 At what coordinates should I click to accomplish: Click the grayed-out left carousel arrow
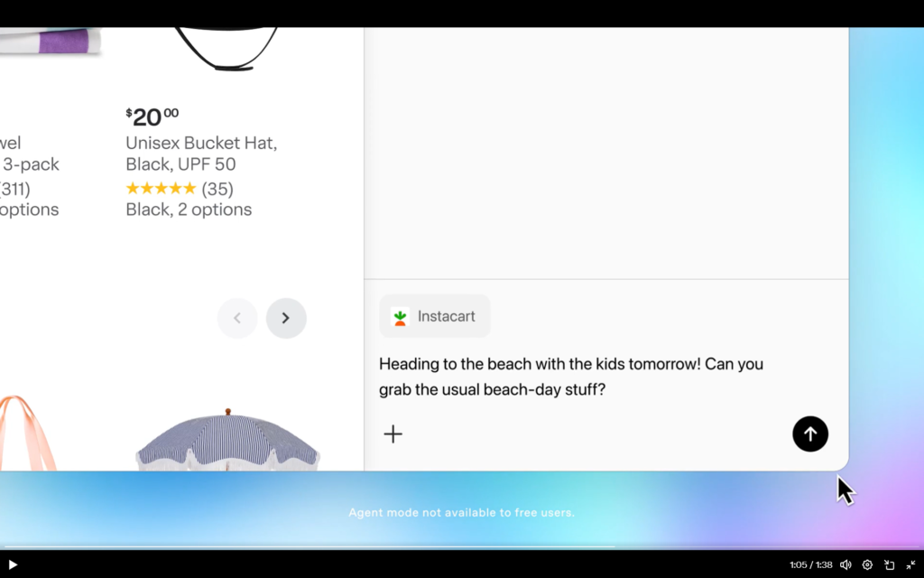237,318
